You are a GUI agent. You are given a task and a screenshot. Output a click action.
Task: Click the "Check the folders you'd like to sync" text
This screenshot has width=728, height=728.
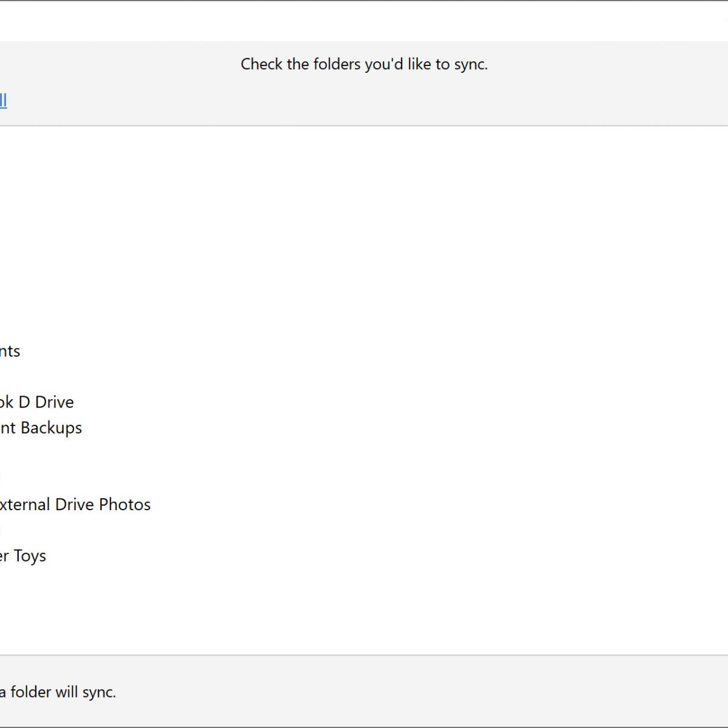(364, 64)
